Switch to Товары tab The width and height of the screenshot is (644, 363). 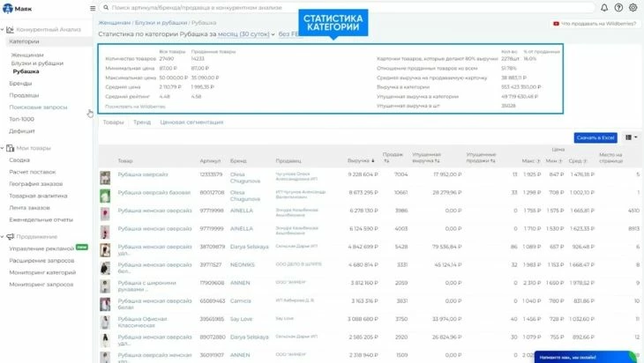pos(113,122)
